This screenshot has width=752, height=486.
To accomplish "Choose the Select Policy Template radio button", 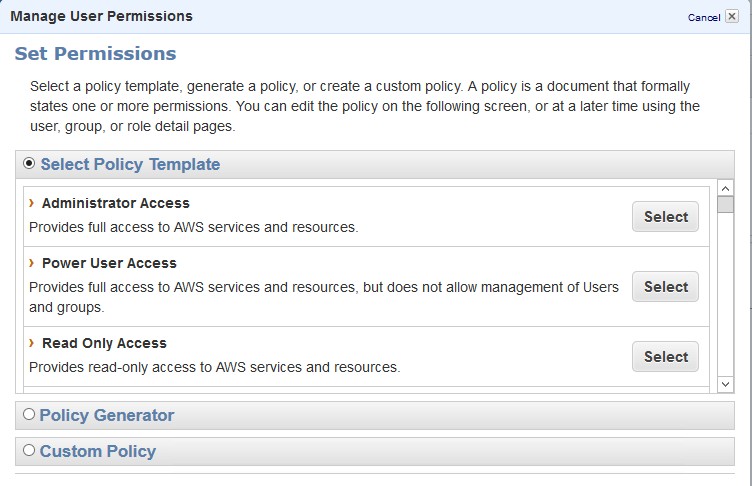I will point(29,163).
